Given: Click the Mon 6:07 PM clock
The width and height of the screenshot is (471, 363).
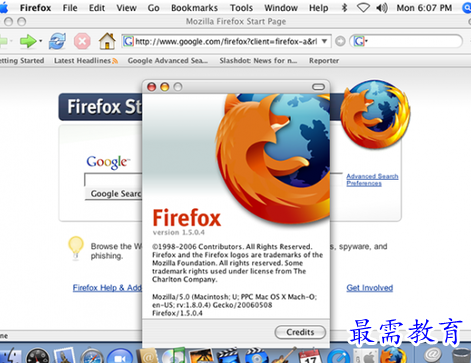Looking at the screenshot, I should pos(424,8).
